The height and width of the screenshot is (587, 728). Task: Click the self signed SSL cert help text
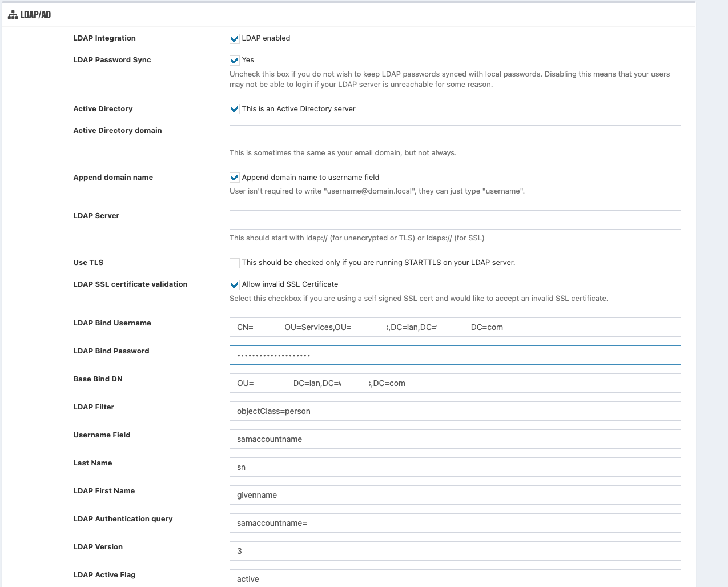click(x=419, y=299)
